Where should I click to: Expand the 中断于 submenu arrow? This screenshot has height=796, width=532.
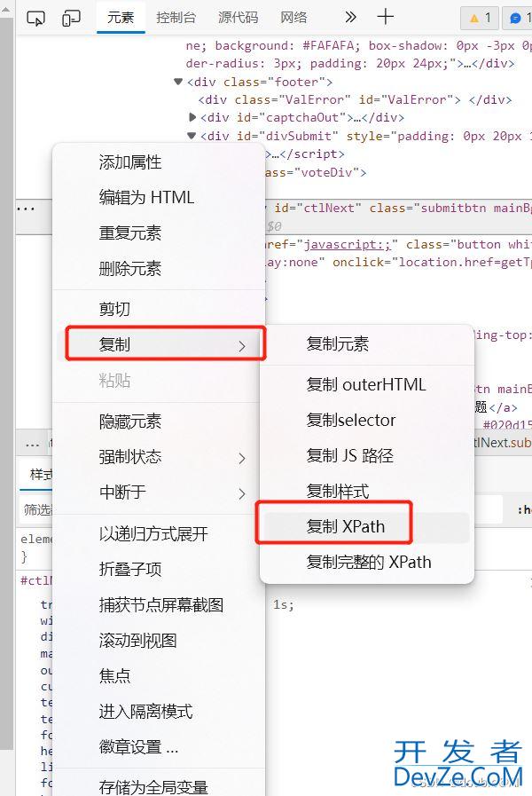click(242, 493)
